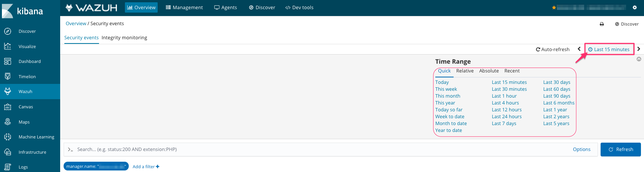Click the printer icon
The image size is (644, 172).
pos(602,24)
